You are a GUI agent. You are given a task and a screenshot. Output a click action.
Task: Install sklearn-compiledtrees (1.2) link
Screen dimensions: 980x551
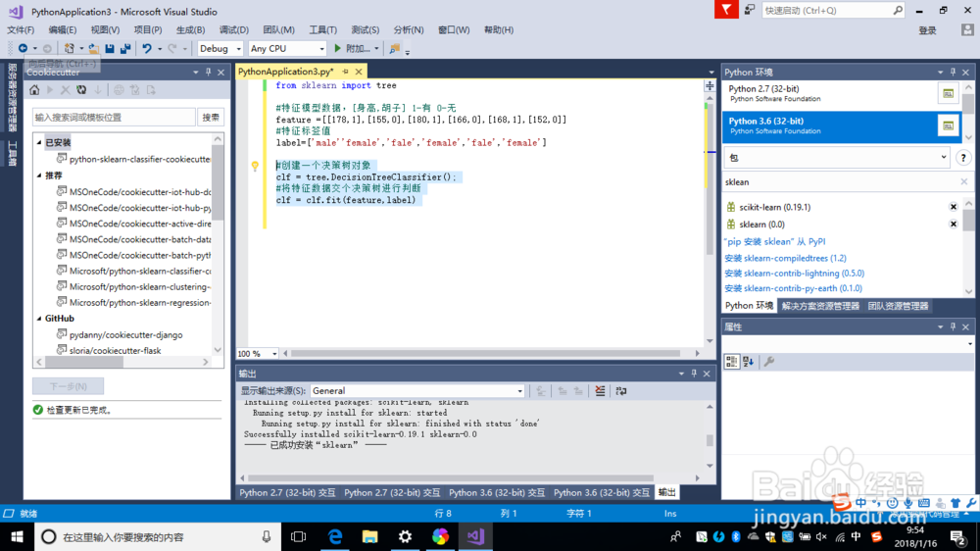(x=786, y=258)
